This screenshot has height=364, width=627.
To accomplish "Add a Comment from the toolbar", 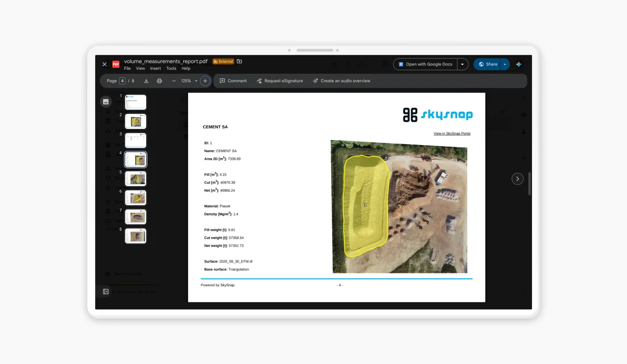I will (x=233, y=81).
